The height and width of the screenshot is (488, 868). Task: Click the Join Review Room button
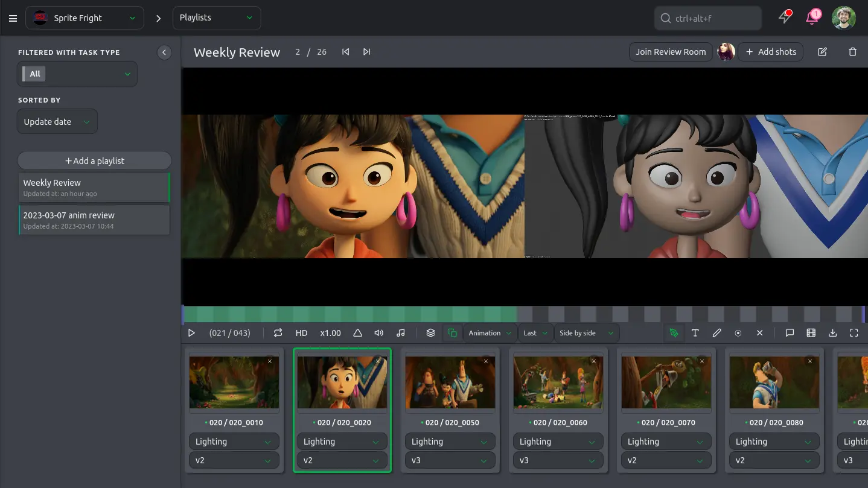(x=670, y=52)
